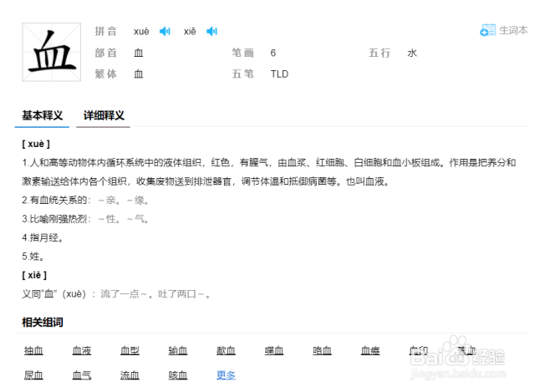
Task: Click the radical 血 next to 部首
Action: point(139,53)
